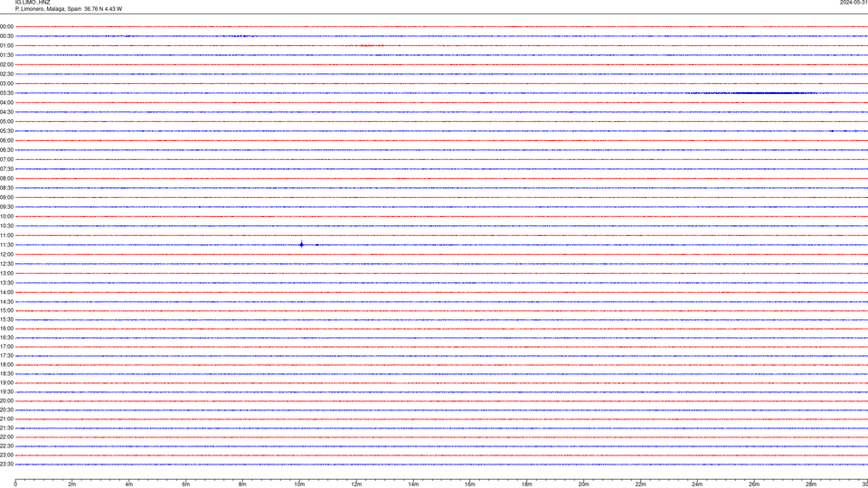
Task: Pick the 03:30 time label
Action: click(x=6, y=93)
